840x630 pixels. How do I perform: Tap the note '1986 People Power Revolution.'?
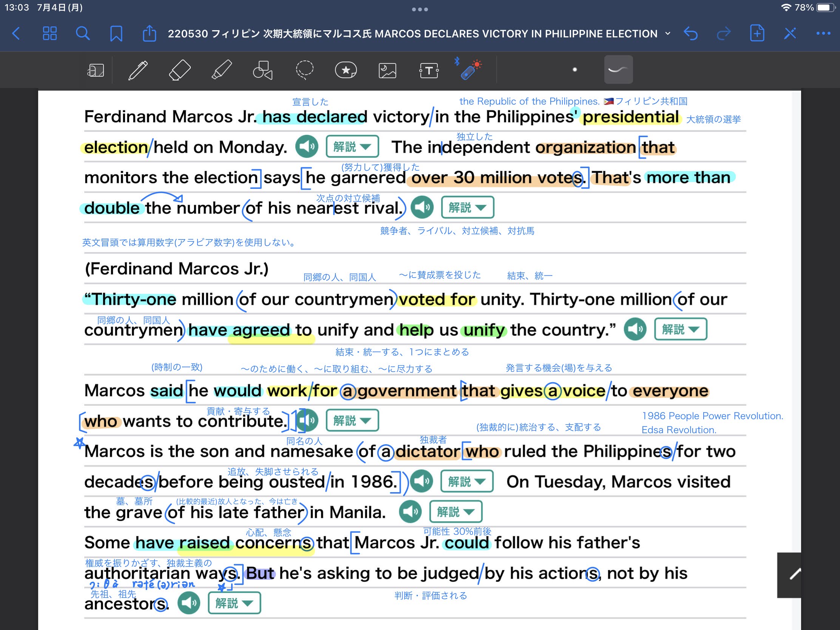pyautogui.click(x=712, y=416)
